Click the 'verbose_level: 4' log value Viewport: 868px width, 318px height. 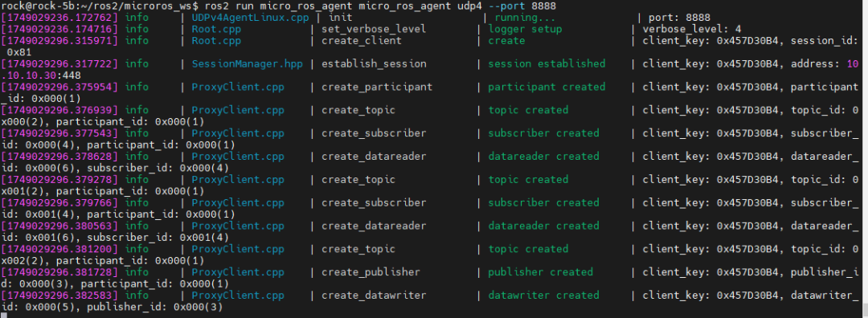click(692, 29)
